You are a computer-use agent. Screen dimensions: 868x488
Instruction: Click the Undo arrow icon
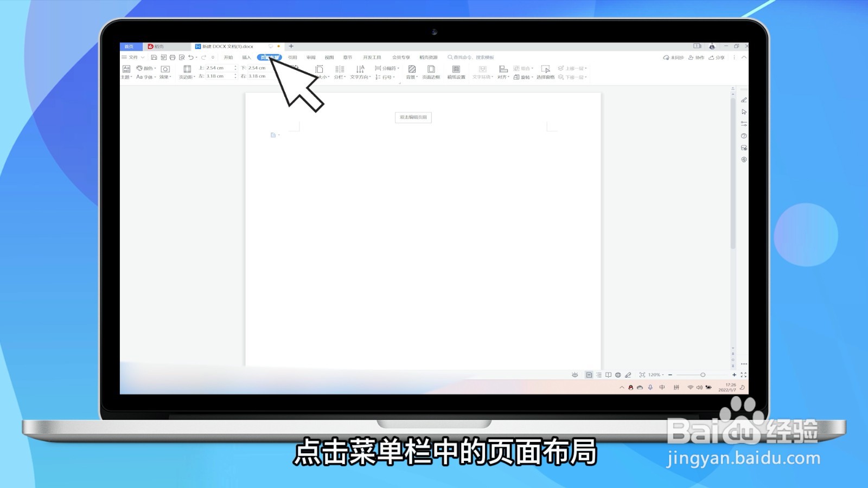[x=191, y=57]
